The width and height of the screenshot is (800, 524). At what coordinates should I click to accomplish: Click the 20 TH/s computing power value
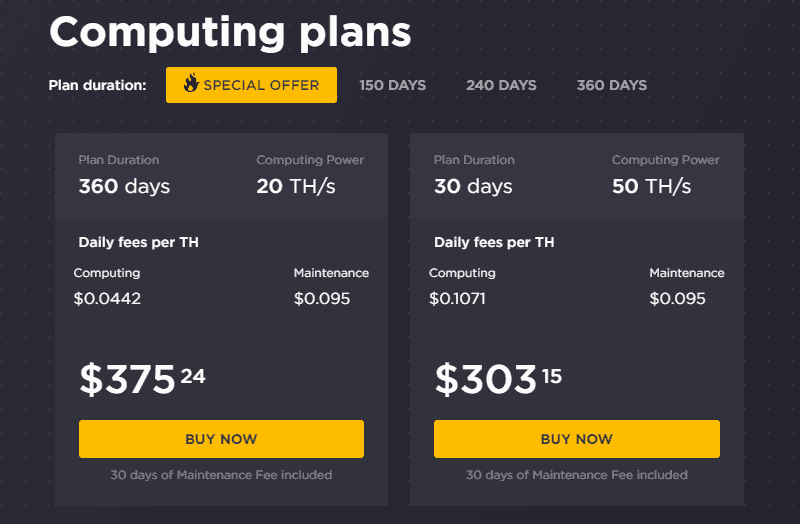pyautogui.click(x=296, y=186)
